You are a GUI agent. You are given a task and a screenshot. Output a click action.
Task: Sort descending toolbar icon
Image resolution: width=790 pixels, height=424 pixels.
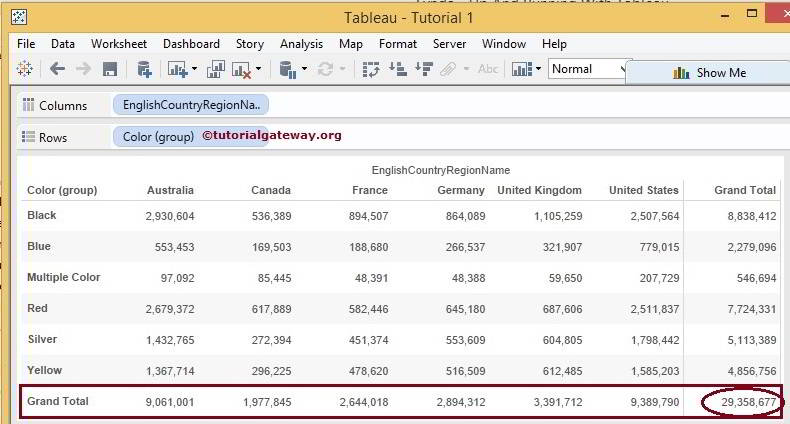click(x=424, y=68)
